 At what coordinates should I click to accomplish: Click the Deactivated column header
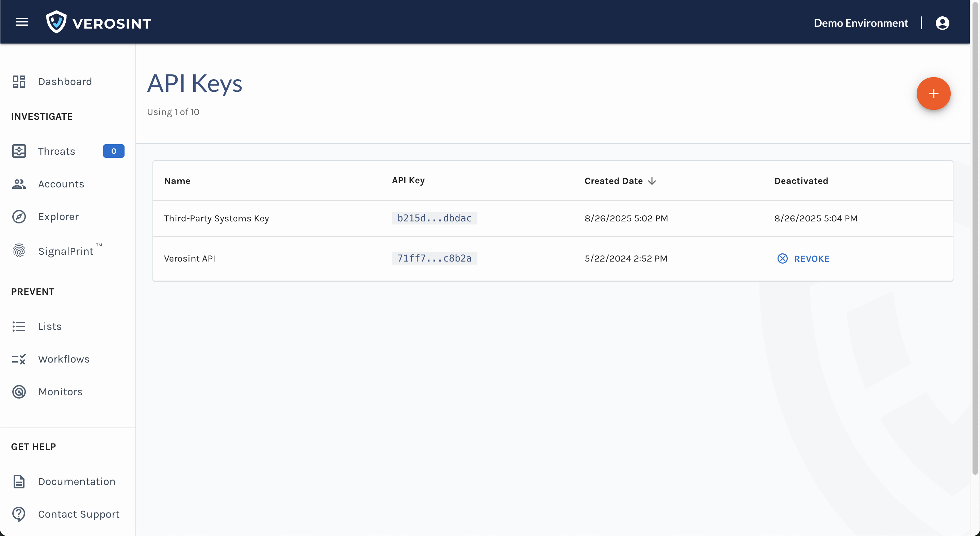pyautogui.click(x=801, y=181)
